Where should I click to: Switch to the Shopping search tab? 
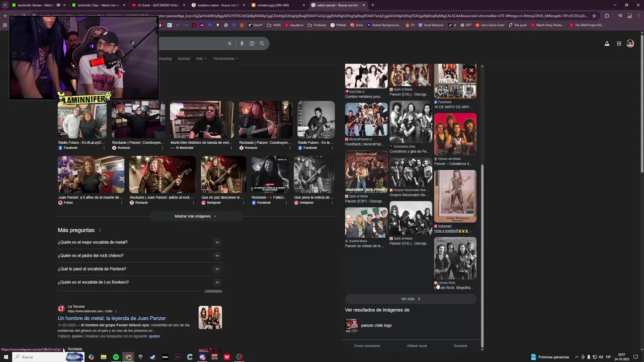[x=165, y=59]
